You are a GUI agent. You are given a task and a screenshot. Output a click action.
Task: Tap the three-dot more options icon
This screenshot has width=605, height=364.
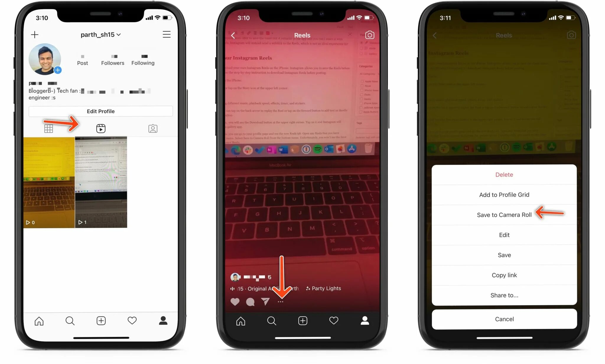click(280, 301)
